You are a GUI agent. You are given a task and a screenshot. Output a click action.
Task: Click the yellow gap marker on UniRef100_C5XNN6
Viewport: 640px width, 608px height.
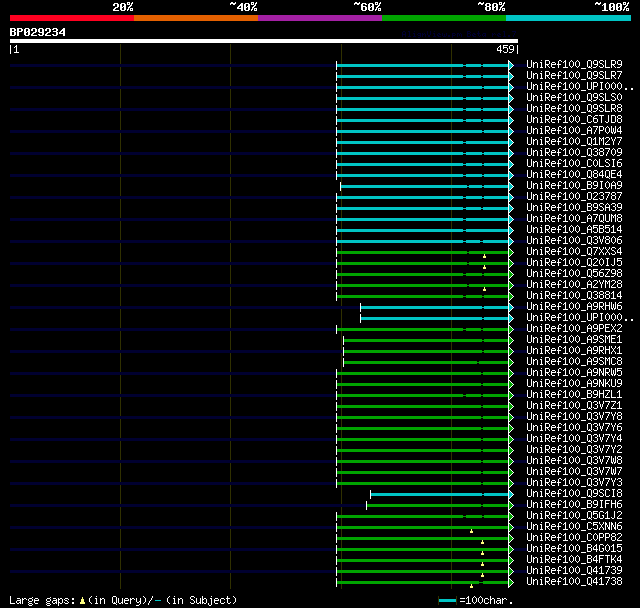[x=471, y=531]
